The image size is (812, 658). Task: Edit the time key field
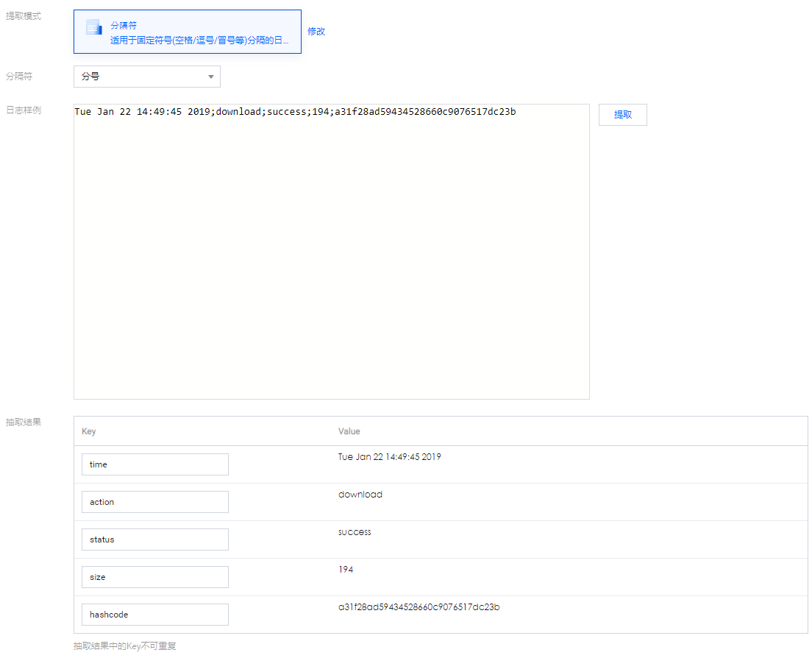tap(155, 464)
